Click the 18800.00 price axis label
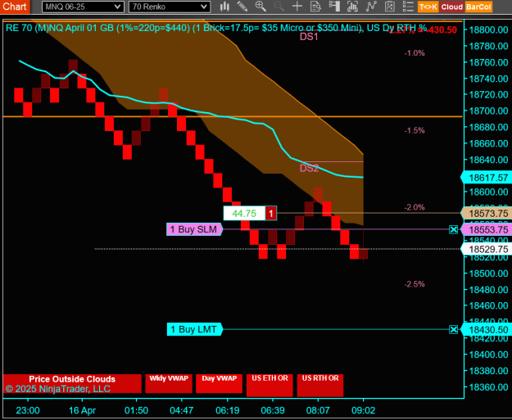512x420 pixels. pyautogui.click(x=488, y=30)
